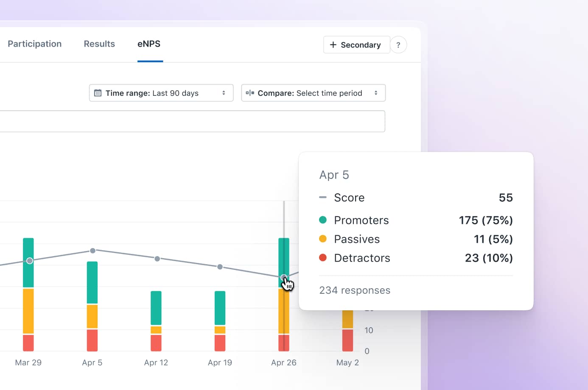This screenshot has height=390, width=588.
Task: Click the red Detractors dot in the tooltip
Action: click(x=324, y=258)
